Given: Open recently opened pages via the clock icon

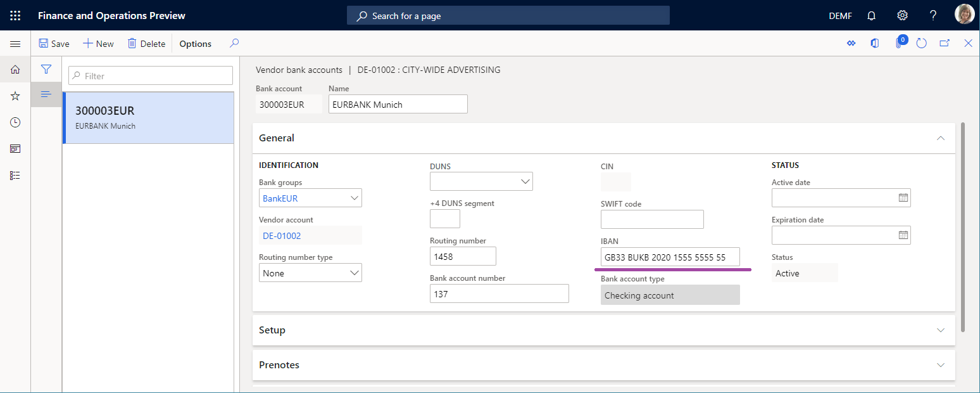Looking at the screenshot, I should (x=15, y=122).
